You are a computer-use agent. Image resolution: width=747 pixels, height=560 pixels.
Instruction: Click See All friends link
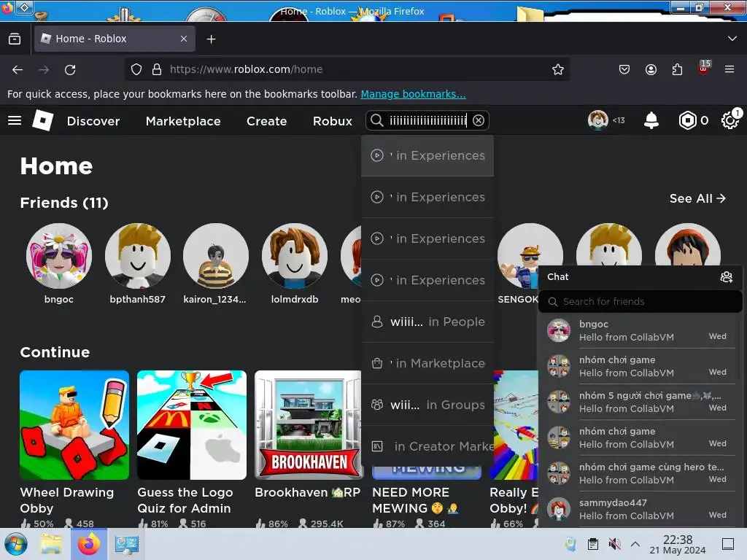pos(697,198)
